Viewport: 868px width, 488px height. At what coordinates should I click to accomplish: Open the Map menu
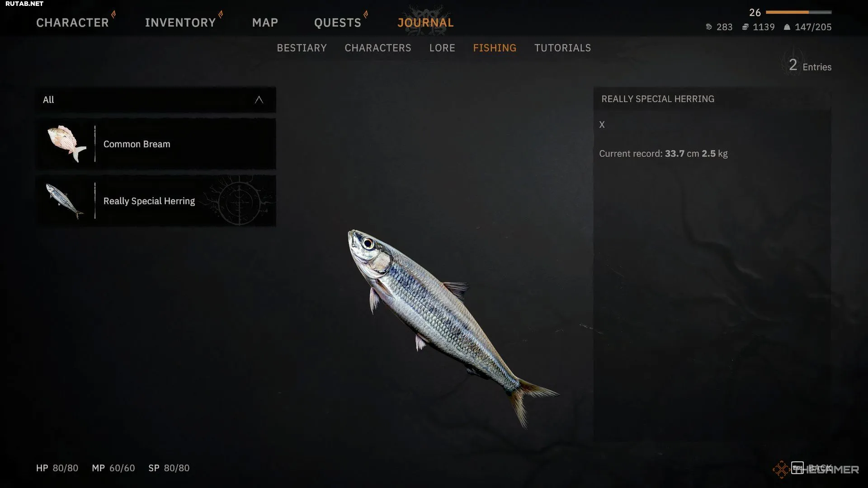tap(265, 23)
